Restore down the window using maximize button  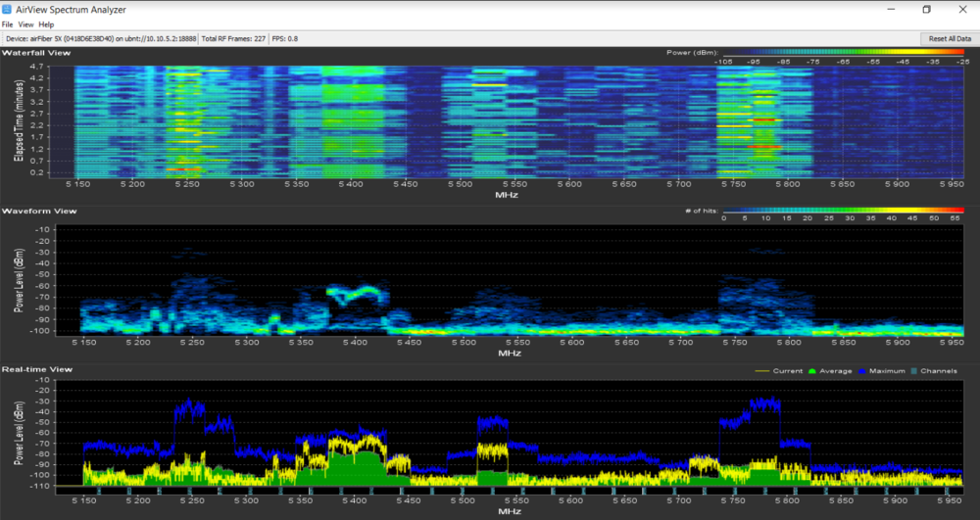(926, 9)
